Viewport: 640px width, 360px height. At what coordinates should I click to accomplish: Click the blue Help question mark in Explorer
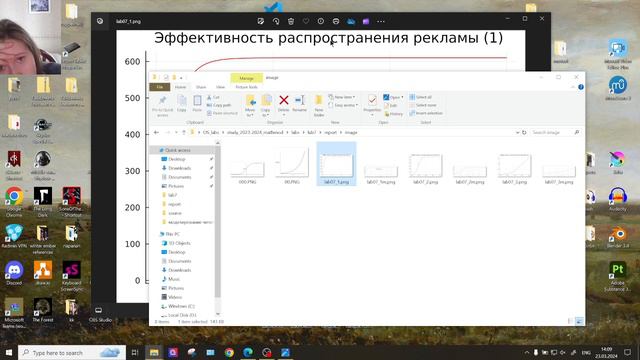(x=581, y=87)
